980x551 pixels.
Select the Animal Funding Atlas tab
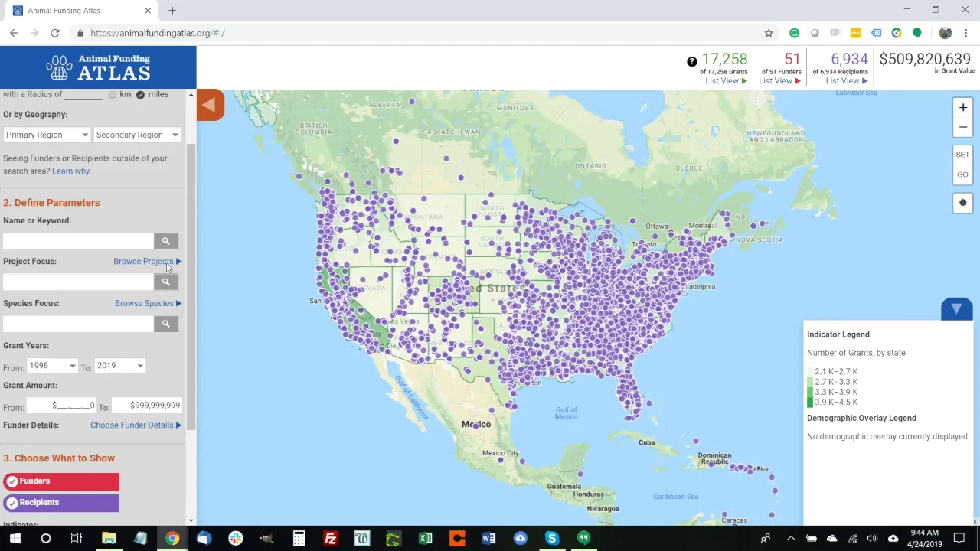(x=80, y=11)
